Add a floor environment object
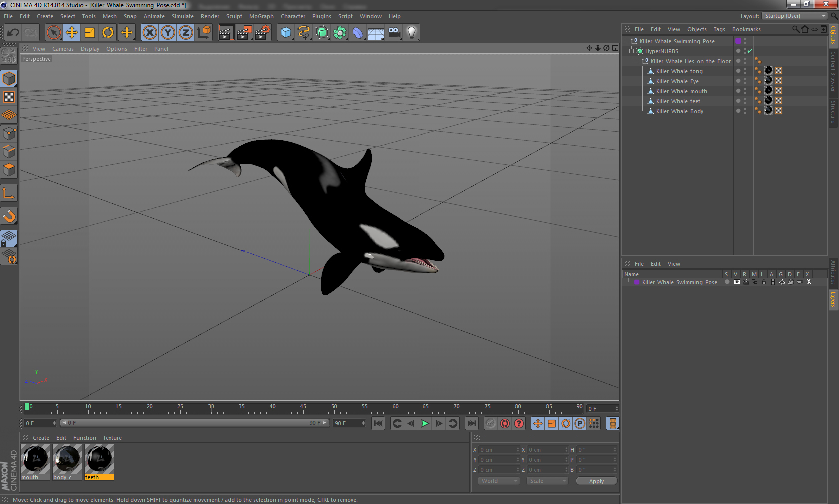Viewport: 839px width, 504px height. 376,33
